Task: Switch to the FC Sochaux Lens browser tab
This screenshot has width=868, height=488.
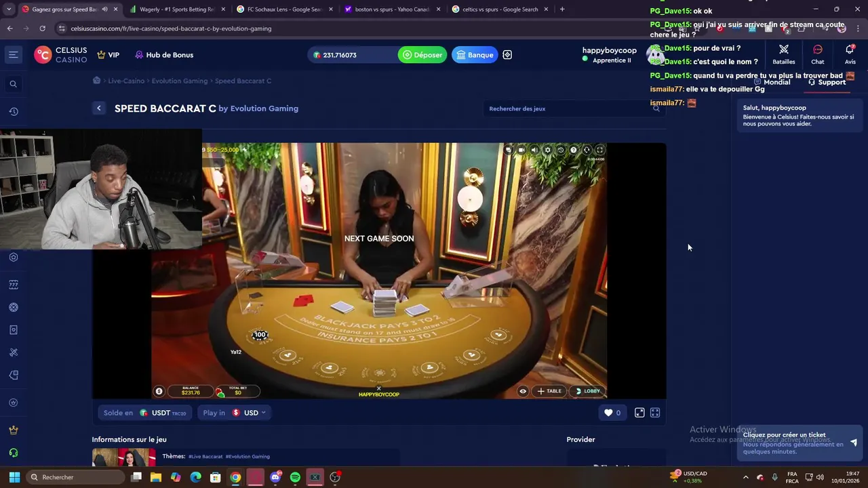Action: [283, 9]
